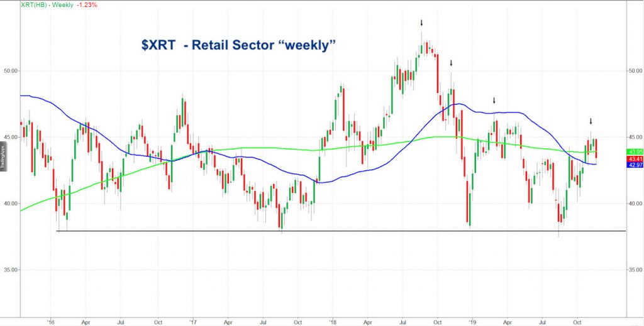This screenshot has height=326, width=644.
Task: Click the black horizontal support line near 38
Action: pyautogui.click(x=341, y=231)
